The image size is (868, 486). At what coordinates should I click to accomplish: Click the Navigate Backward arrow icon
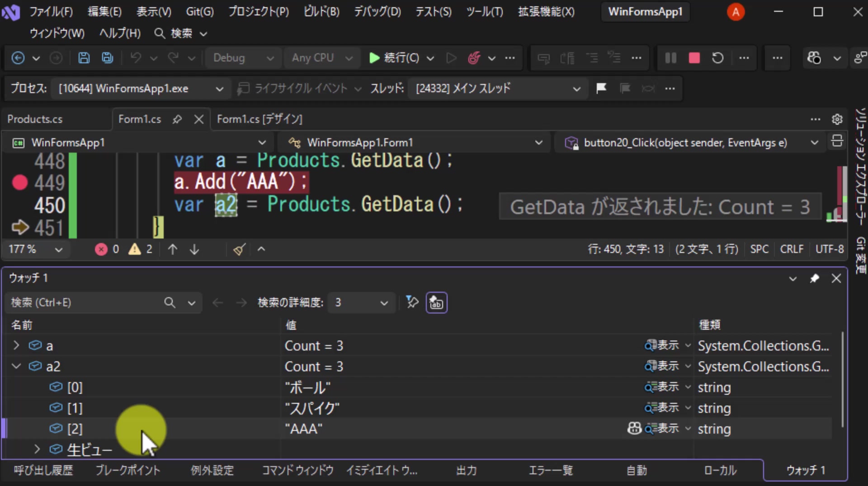click(18, 58)
